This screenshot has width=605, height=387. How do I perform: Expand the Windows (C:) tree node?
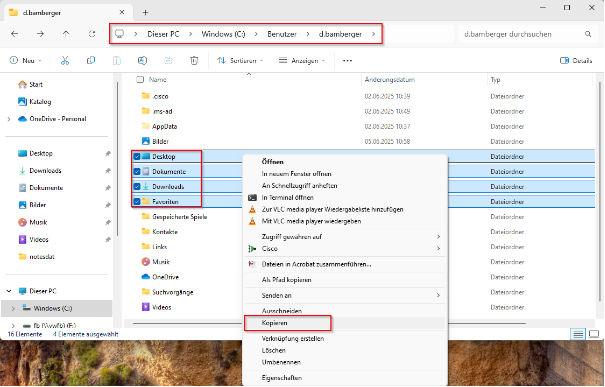pyautogui.click(x=13, y=308)
